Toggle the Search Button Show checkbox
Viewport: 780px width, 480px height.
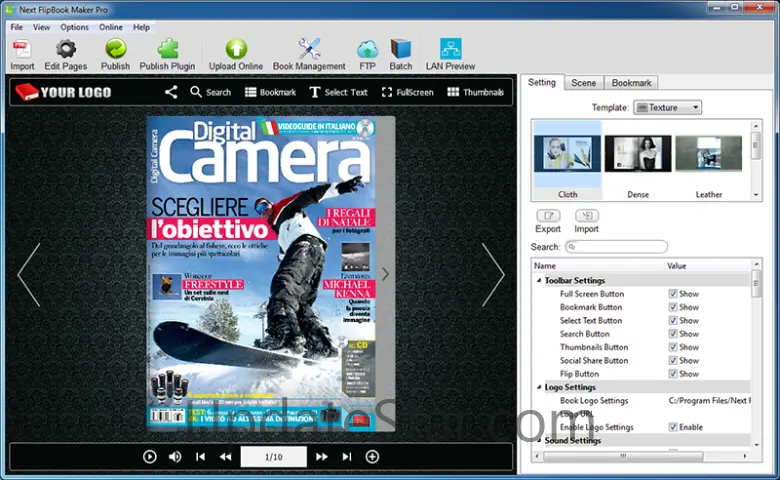coord(673,334)
